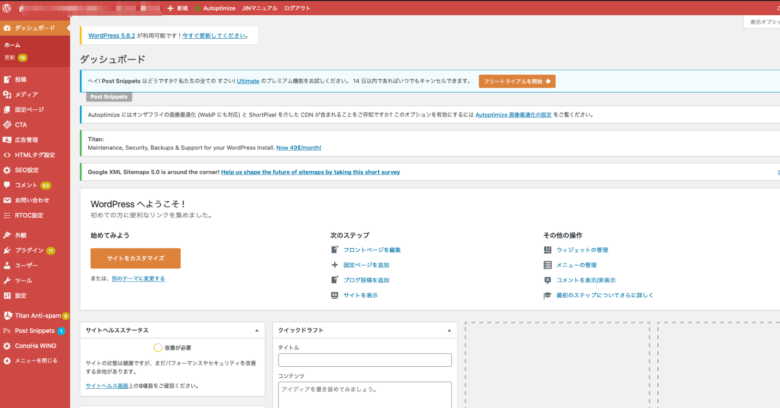Click the Posts pin icon
Image resolution: width=780 pixels, height=408 pixels.
point(7,79)
